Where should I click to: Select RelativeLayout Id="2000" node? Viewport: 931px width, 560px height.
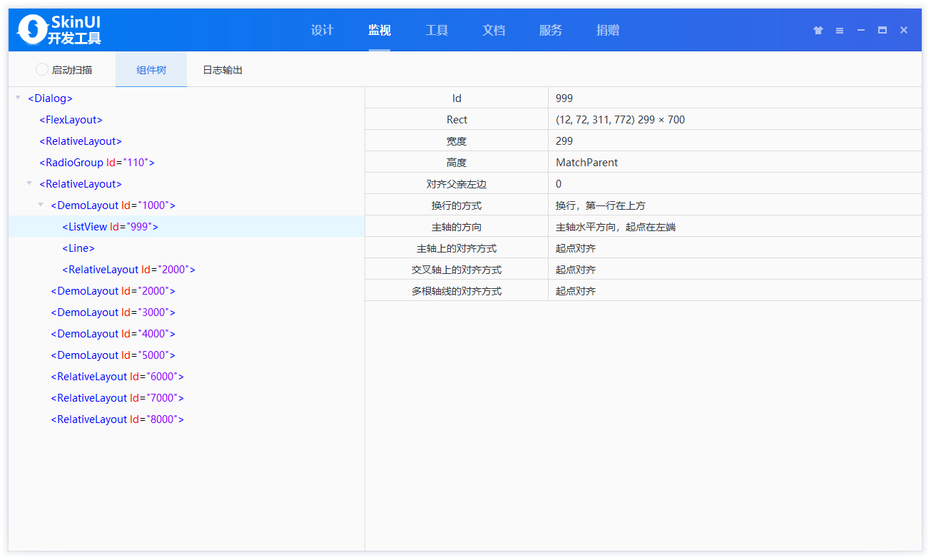point(128,270)
